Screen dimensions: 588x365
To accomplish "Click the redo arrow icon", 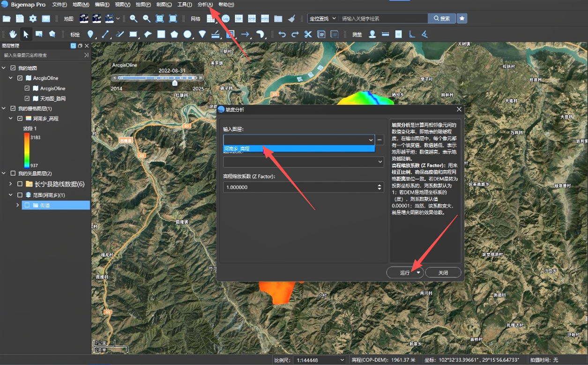I will 295,34.
